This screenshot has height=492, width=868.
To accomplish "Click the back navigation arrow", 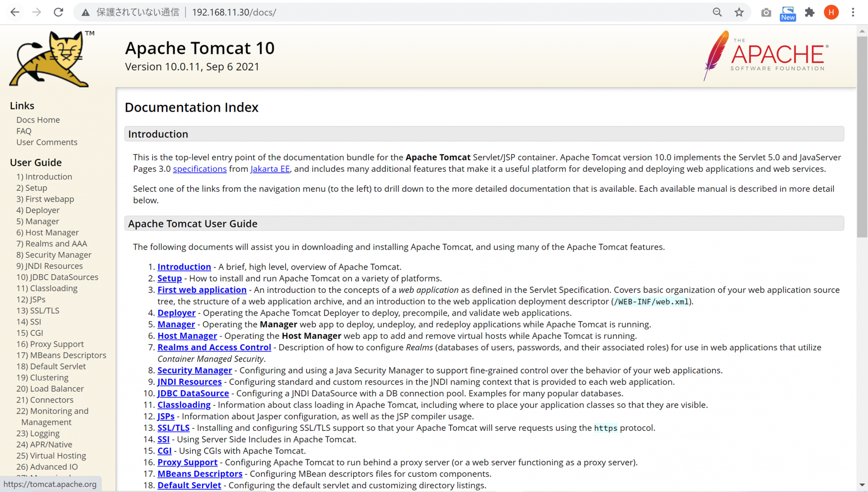I will coord(15,12).
